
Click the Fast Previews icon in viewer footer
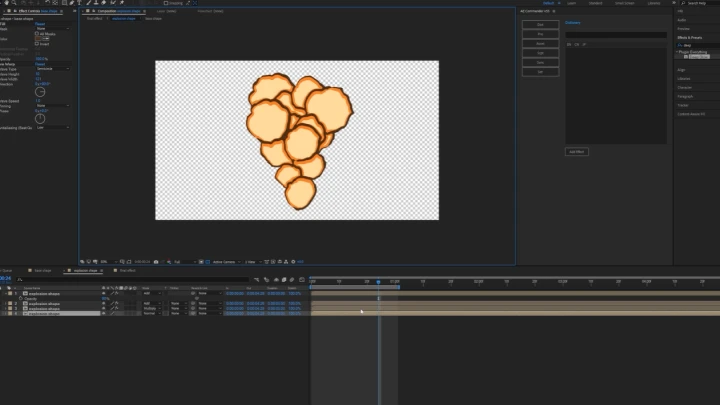[273, 262]
